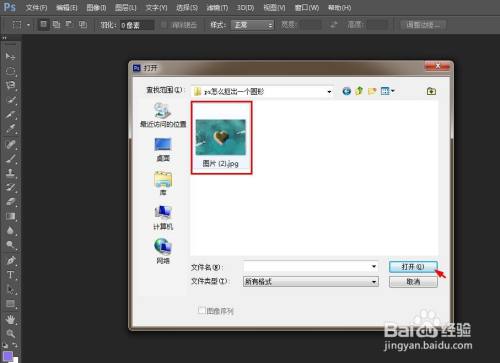Screen dimensions: 500x363
Task: Expand the 文件名 dropdown arrow
Action: pos(374,267)
